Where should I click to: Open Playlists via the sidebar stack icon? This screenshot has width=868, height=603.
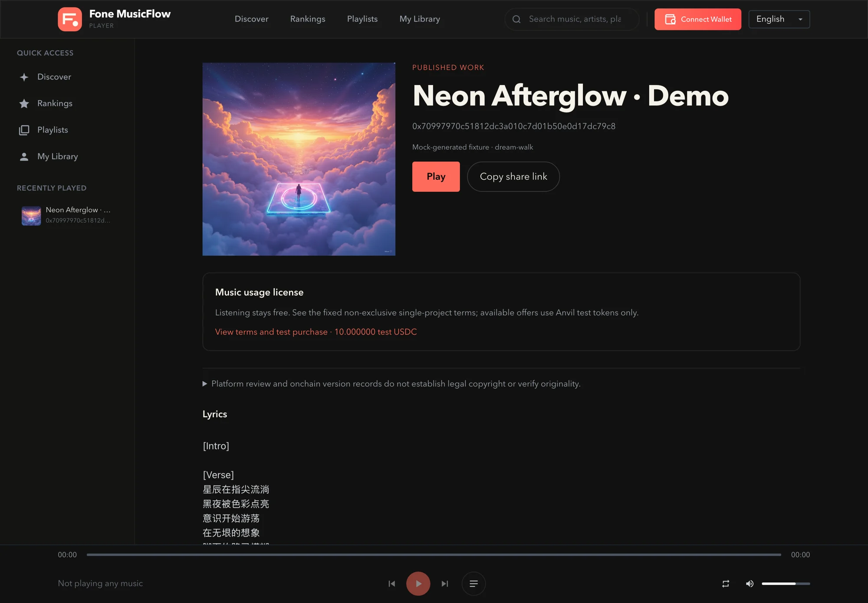[x=24, y=130]
